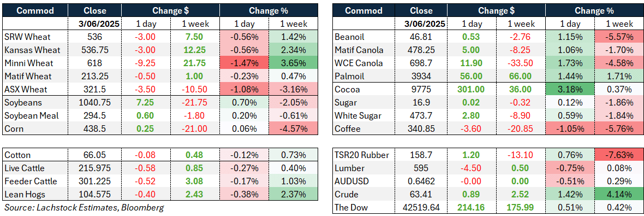Select the Cocoa 1 day change 3.18% cell
644x216 pixels.
(570, 89)
